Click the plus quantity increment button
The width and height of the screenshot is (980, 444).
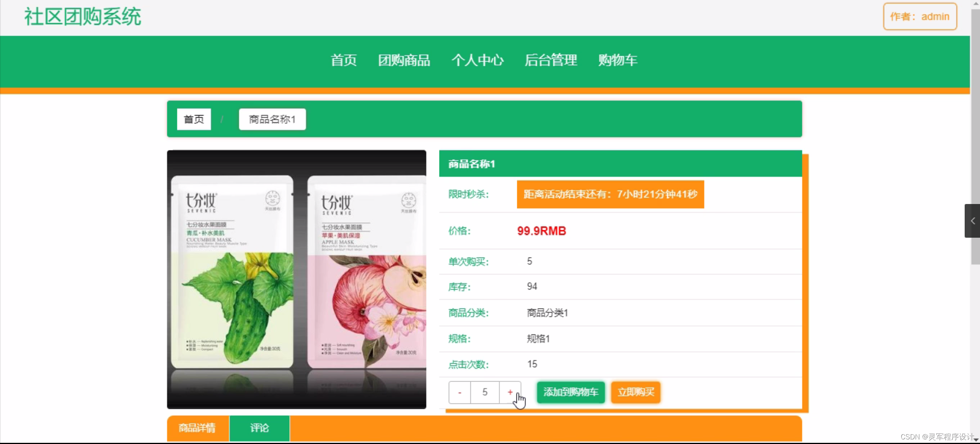point(510,392)
